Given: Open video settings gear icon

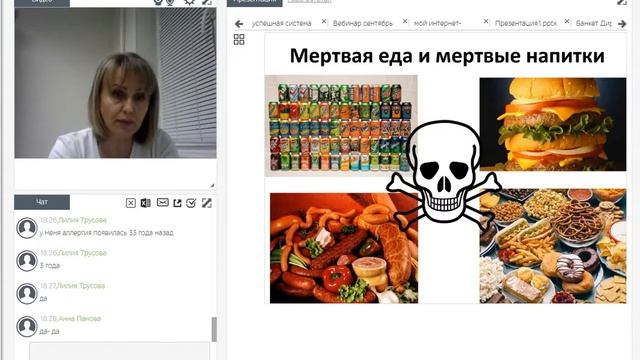Looking at the screenshot, I should point(189,2).
